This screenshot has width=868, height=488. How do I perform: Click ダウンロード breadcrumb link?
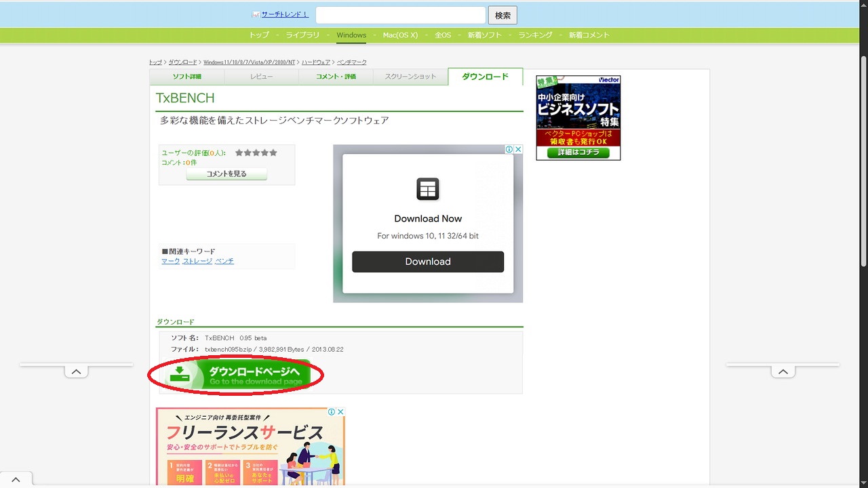[183, 62]
